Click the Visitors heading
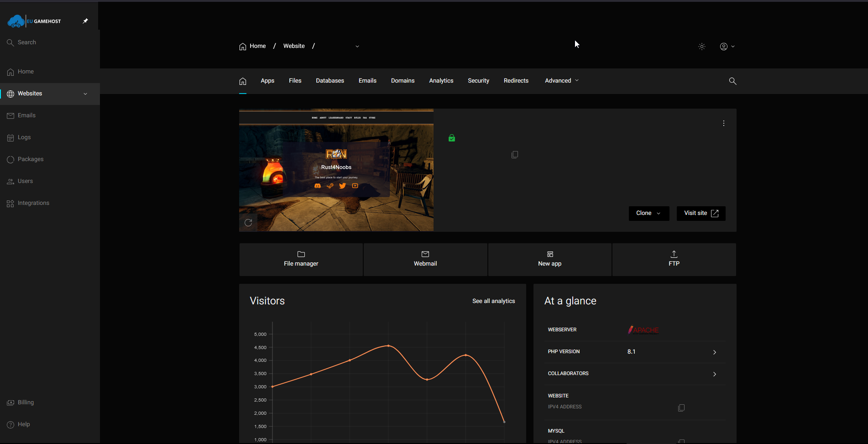Viewport: 868px width, 444px height. pos(267,301)
